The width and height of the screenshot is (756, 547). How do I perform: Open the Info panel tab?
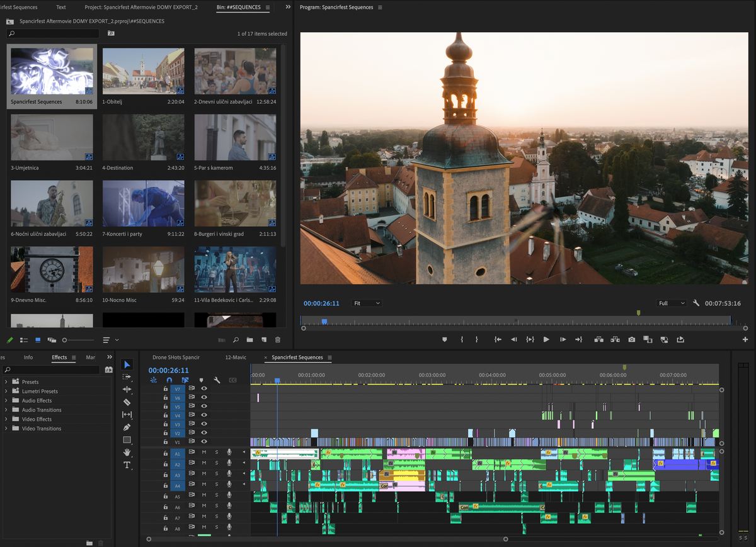pos(28,358)
